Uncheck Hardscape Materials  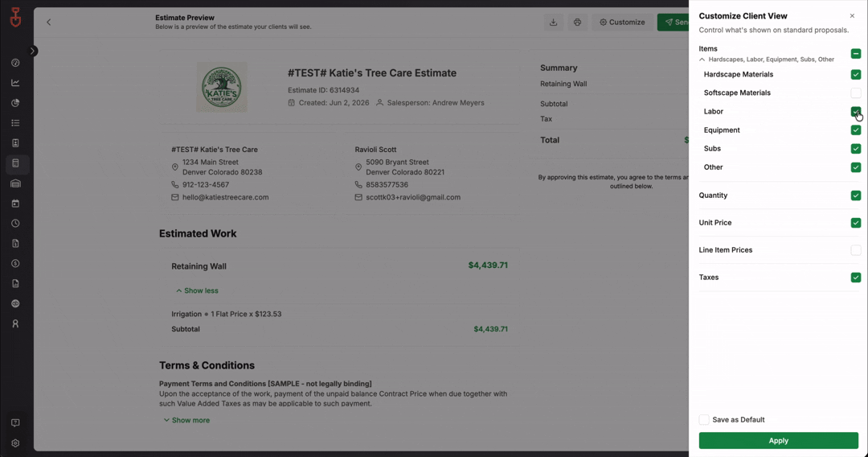click(856, 74)
